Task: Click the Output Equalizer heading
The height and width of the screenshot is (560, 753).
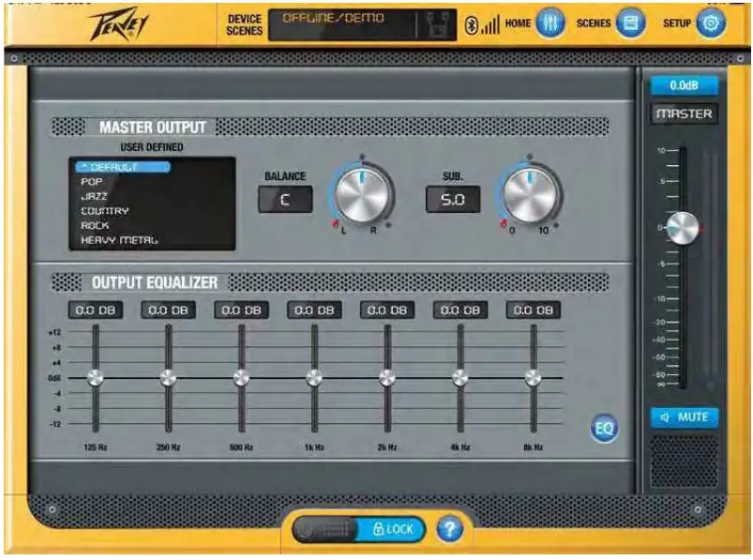Action: [155, 282]
